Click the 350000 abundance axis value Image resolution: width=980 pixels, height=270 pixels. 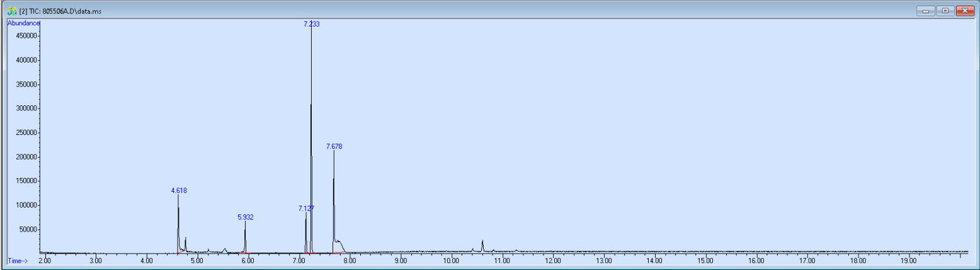point(27,84)
